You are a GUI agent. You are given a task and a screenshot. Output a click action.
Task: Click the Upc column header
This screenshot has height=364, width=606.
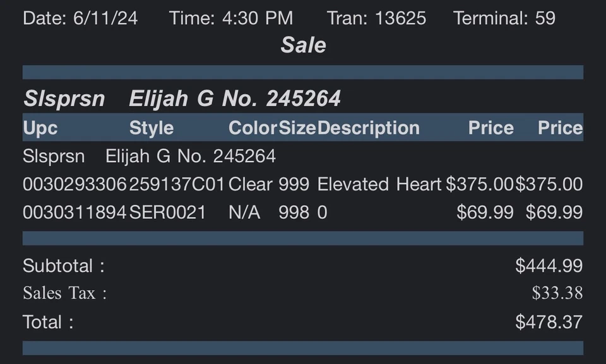click(40, 128)
